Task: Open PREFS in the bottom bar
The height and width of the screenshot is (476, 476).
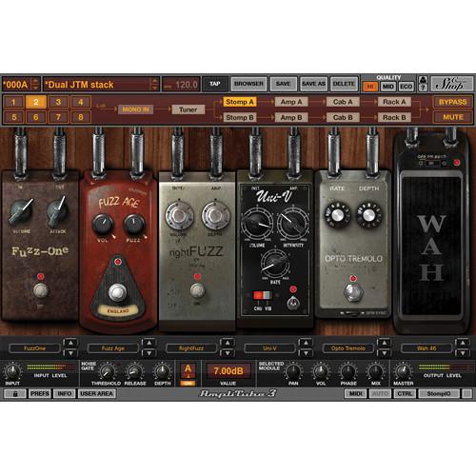Action: coord(40,394)
